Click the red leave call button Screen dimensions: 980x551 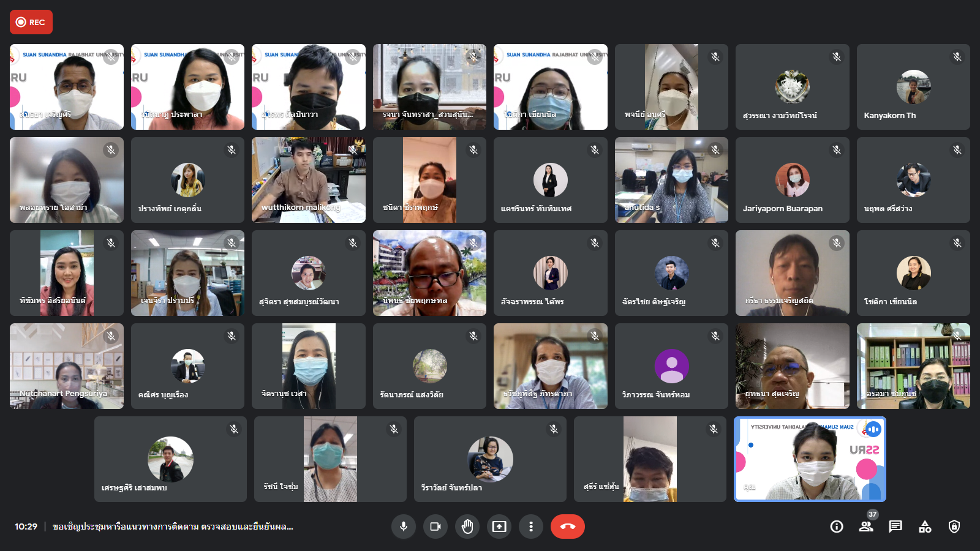[x=567, y=527]
